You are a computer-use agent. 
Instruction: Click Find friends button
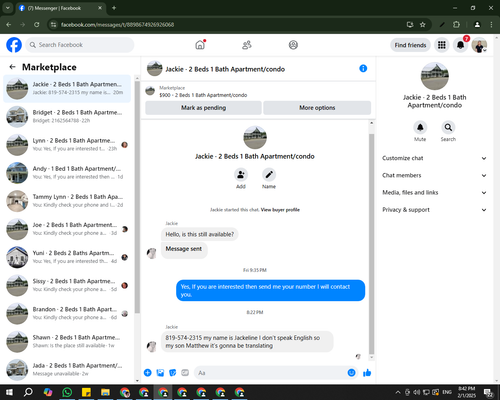pyautogui.click(x=410, y=45)
